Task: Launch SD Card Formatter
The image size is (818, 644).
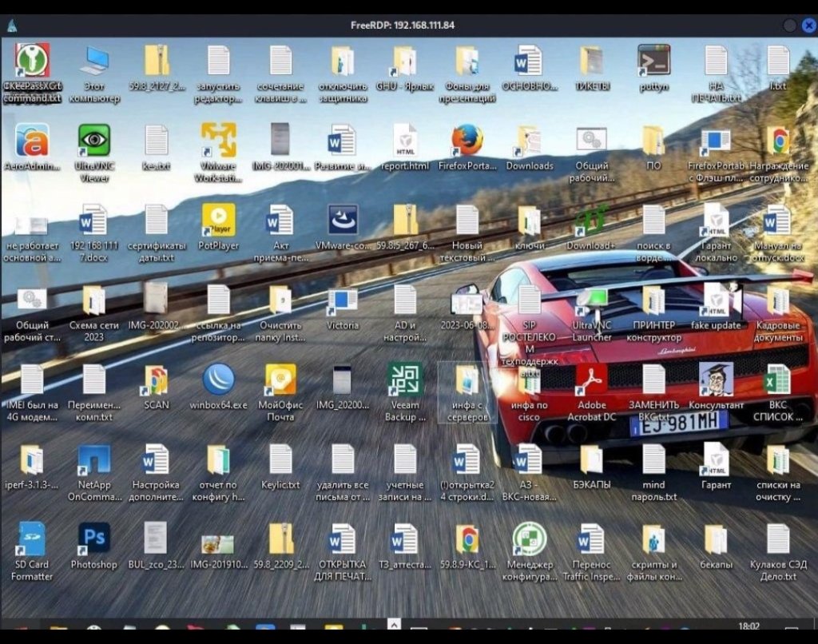Action: [x=32, y=539]
